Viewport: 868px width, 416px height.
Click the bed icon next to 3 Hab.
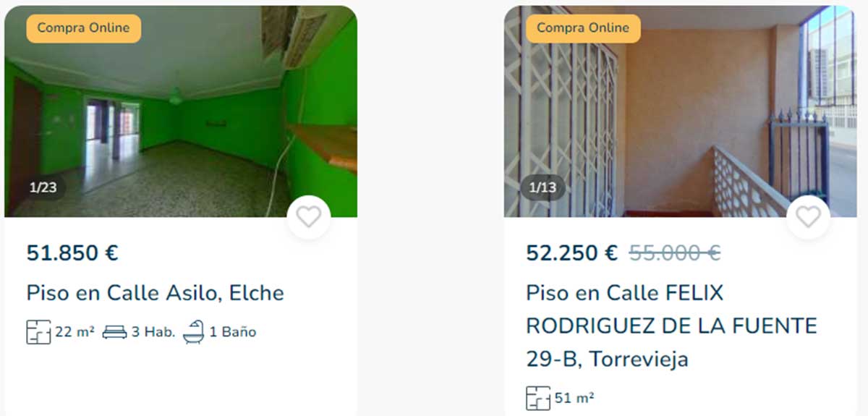tap(114, 332)
